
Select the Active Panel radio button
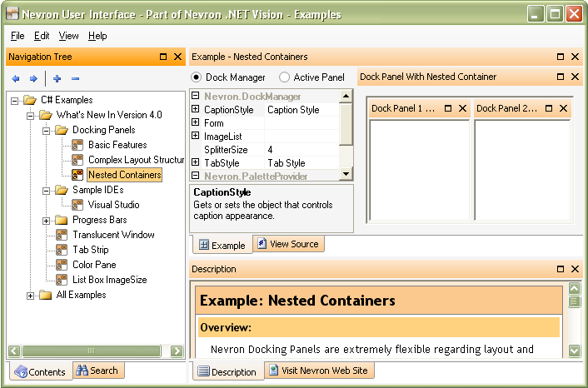[284, 77]
